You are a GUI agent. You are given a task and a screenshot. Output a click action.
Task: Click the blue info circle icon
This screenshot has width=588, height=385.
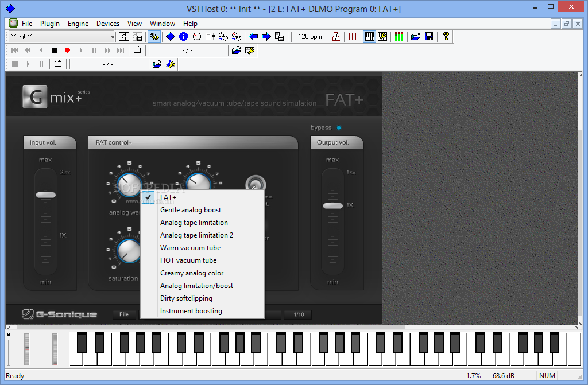click(x=184, y=36)
